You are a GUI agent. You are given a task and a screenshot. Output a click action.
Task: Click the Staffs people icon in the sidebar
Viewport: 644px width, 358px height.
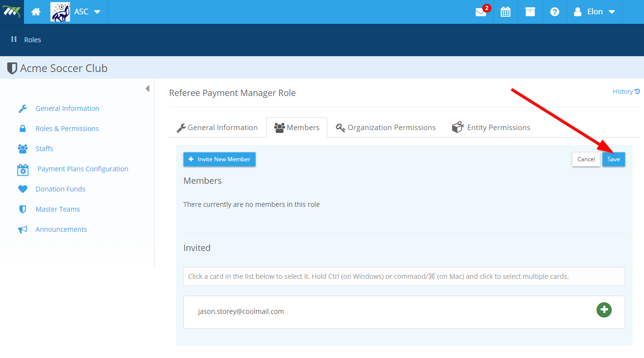click(23, 149)
